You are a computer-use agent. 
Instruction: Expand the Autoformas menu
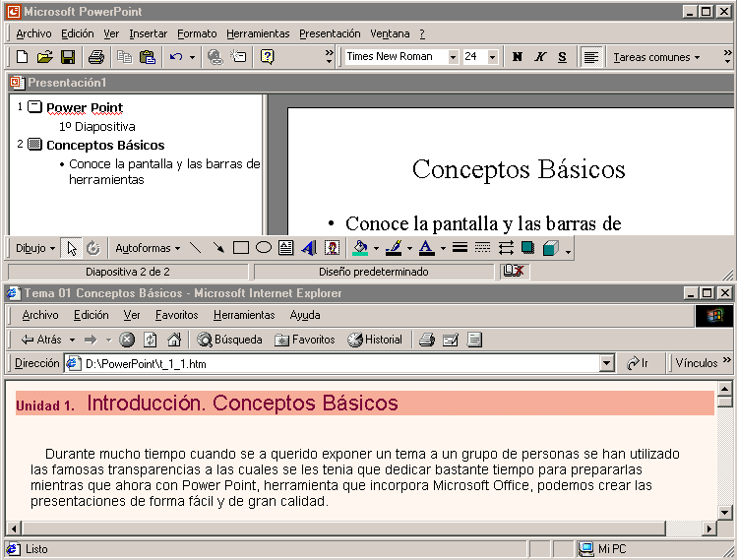click(148, 248)
